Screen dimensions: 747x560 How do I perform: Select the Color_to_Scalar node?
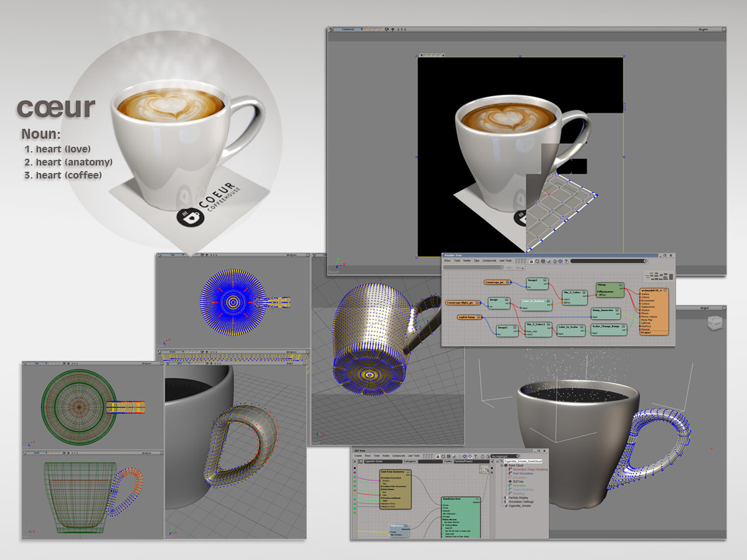point(571,330)
